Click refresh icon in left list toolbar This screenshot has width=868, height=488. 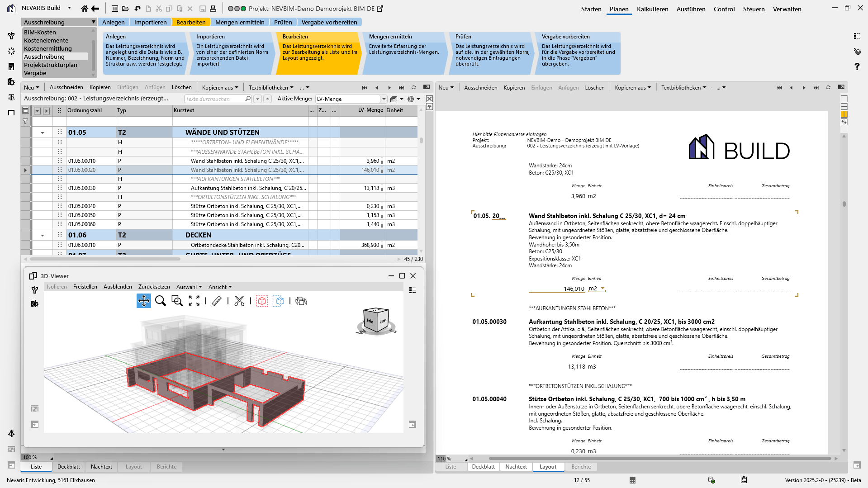[413, 87]
